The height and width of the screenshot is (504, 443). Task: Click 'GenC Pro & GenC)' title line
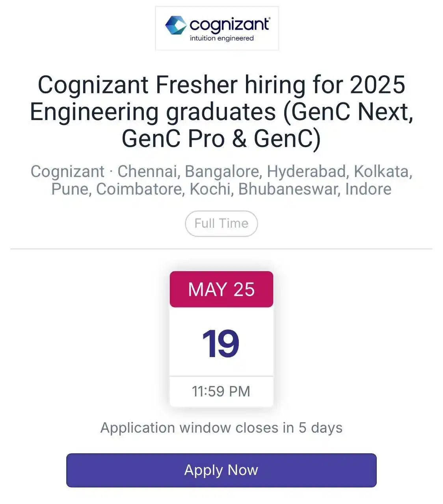click(221, 139)
